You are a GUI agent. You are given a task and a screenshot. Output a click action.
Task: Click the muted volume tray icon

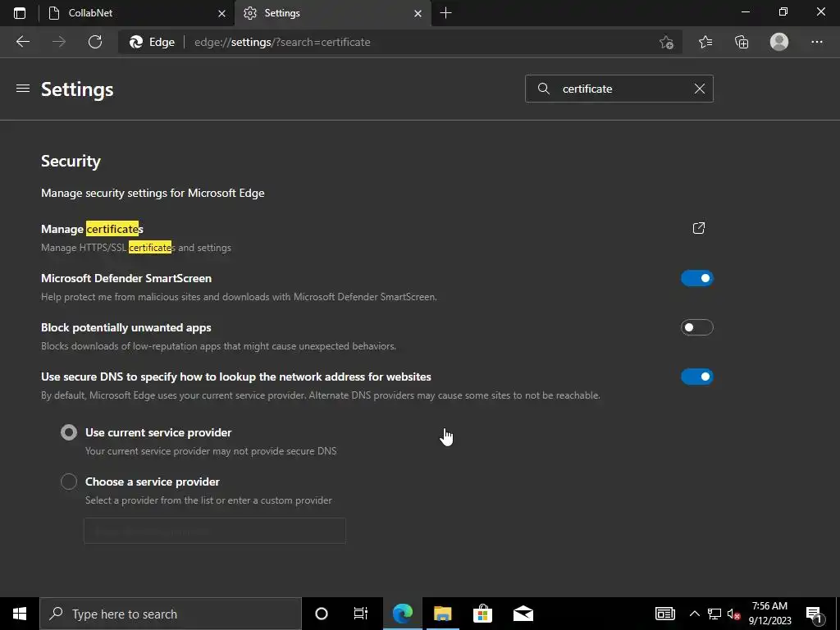[x=733, y=614]
